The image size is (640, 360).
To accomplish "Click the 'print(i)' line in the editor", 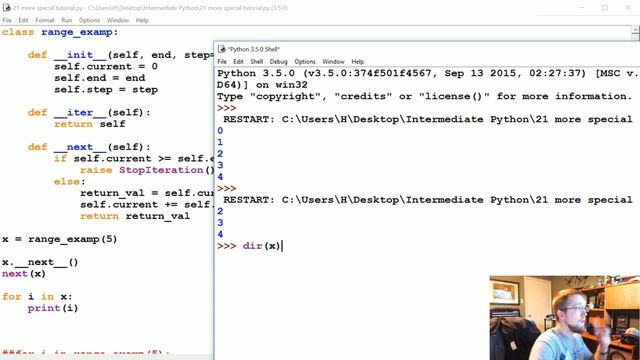I will click(53, 308).
